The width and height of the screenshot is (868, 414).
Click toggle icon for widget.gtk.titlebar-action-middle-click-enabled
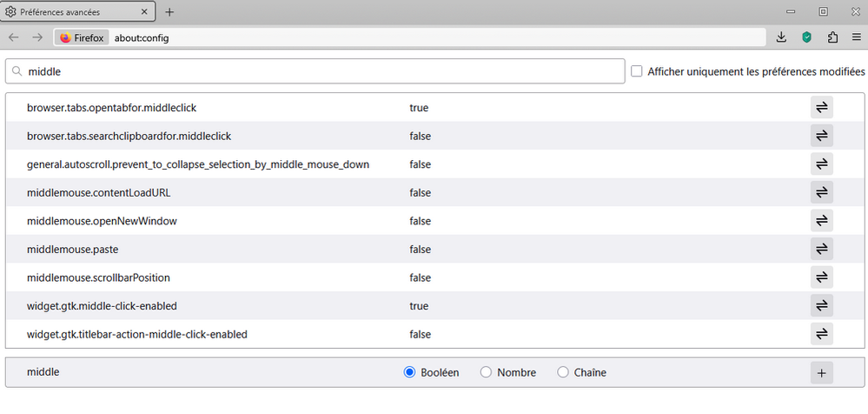coord(821,334)
